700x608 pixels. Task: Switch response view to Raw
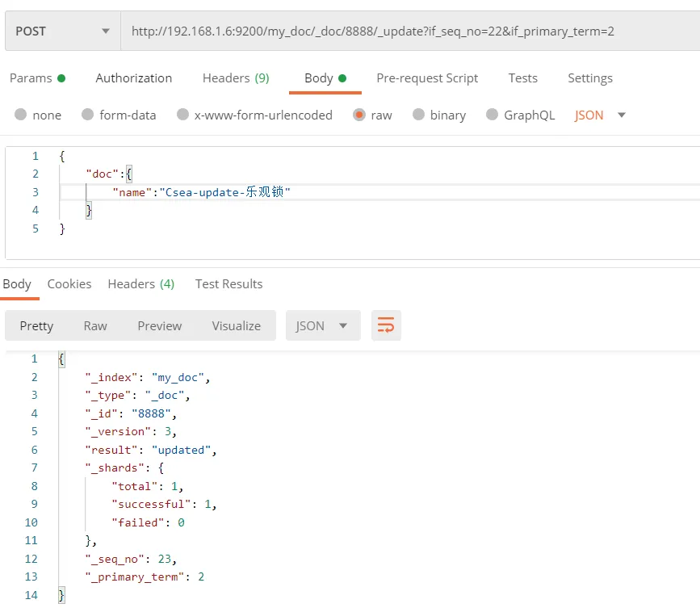[95, 325]
